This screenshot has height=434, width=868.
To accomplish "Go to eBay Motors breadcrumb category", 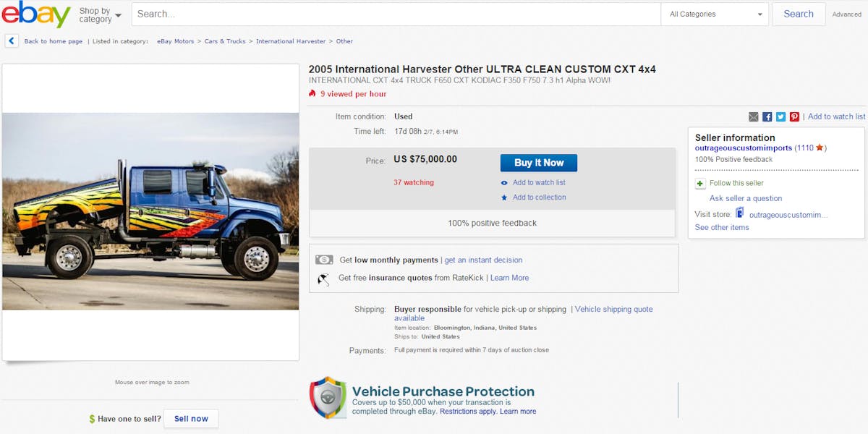I will click(176, 41).
